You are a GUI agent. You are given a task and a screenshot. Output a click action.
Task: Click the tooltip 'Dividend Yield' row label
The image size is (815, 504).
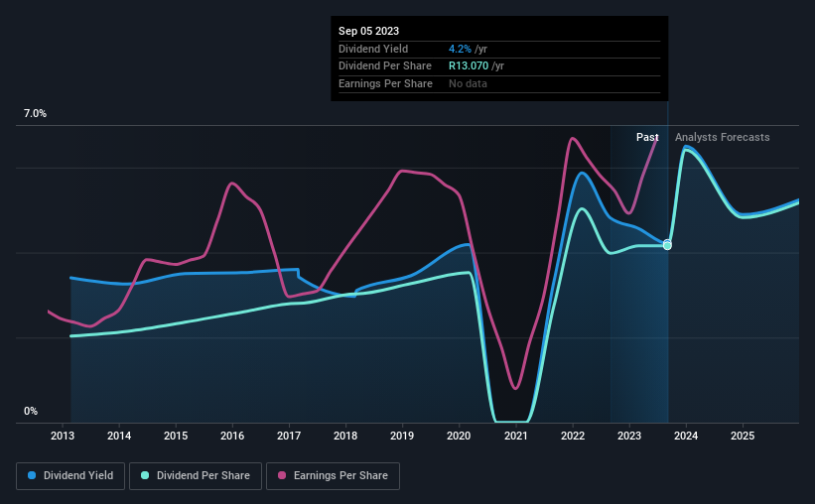pos(373,49)
